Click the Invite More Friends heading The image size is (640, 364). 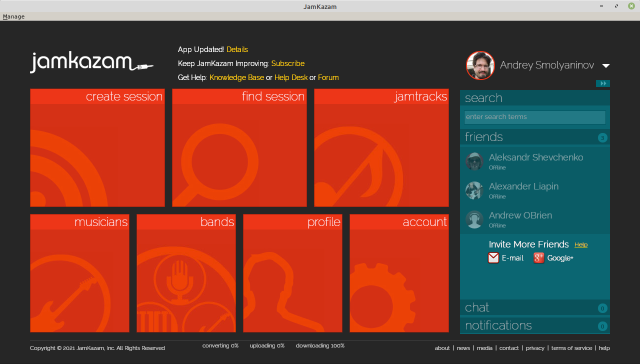tap(529, 244)
